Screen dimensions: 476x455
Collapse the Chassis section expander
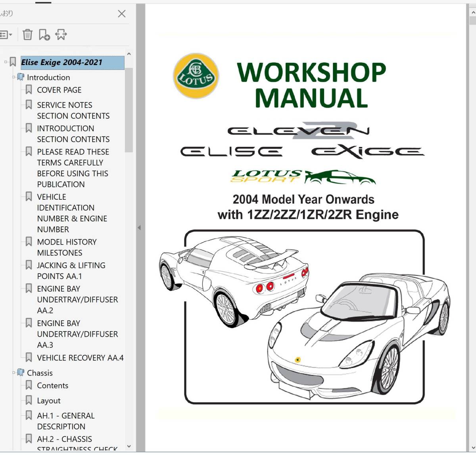pos(13,373)
